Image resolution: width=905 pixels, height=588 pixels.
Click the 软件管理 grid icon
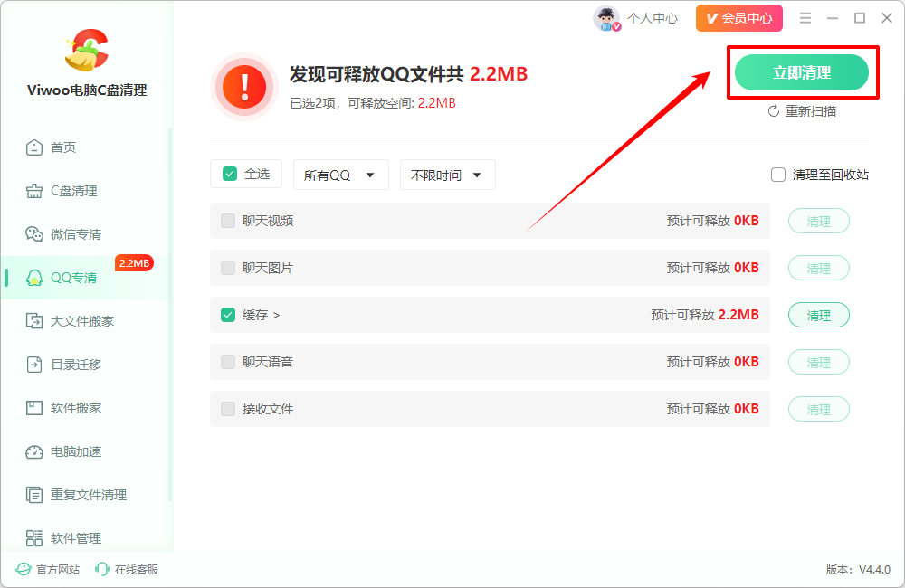click(x=34, y=538)
